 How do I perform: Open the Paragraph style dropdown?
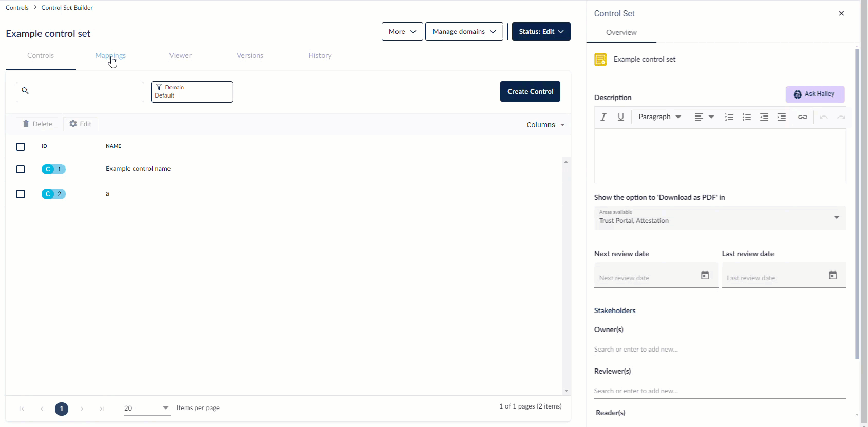click(x=659, y=117)
